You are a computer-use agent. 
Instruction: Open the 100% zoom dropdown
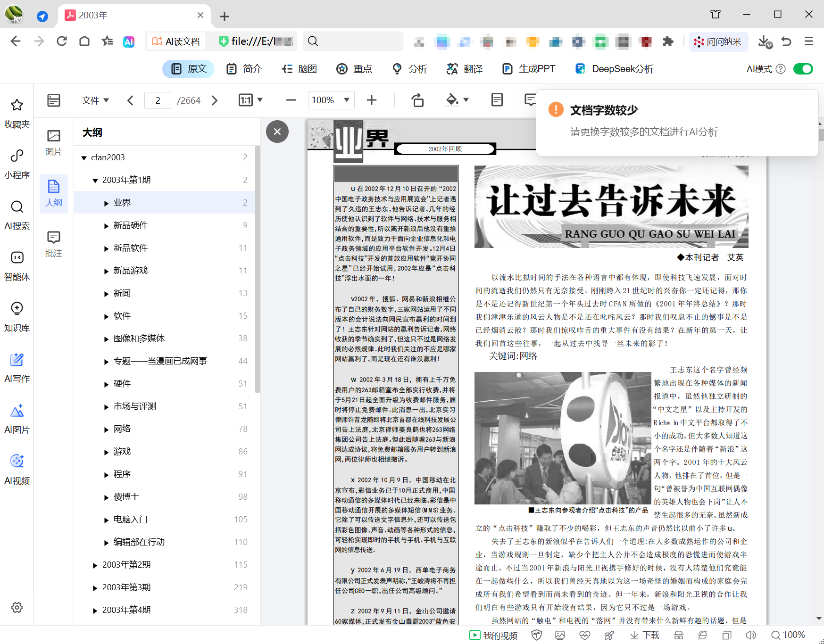point(331,100)
